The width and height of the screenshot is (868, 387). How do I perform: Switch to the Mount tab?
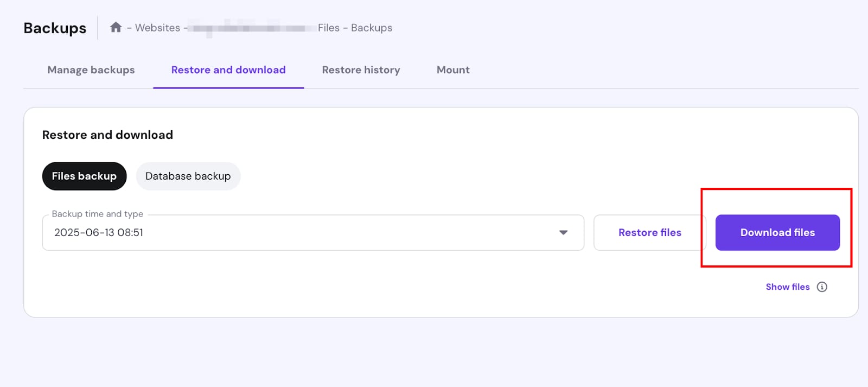[x=453, y=70]
